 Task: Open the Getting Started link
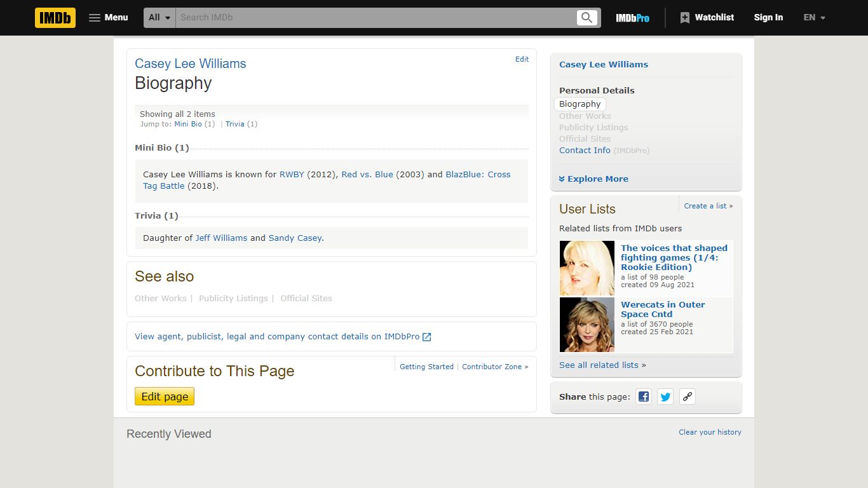[426, 367]
